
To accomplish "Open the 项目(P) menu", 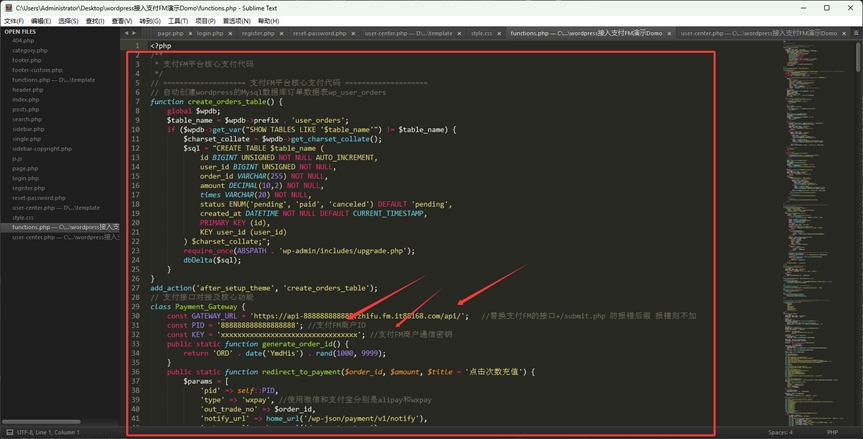I will coord(205,21).
